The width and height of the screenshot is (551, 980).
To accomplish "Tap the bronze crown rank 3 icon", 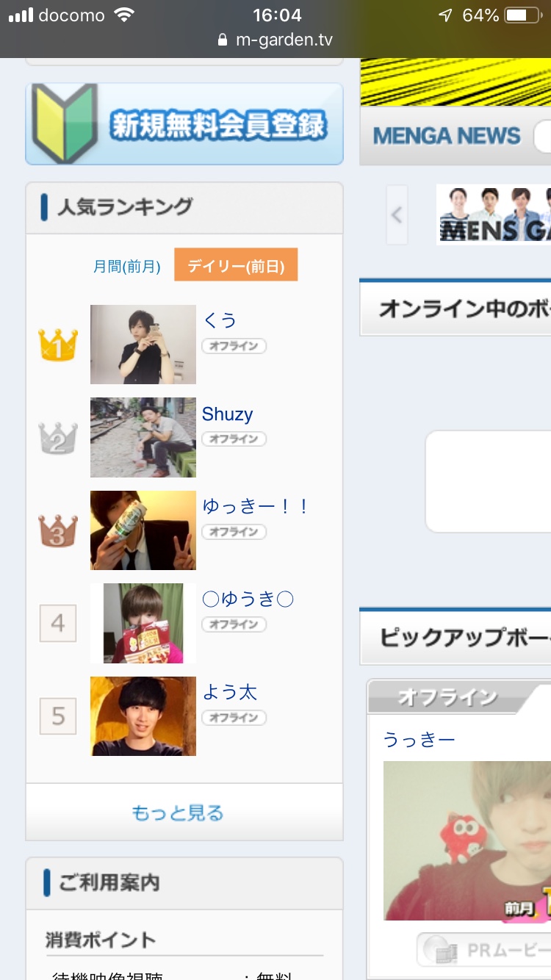I will [x=58, y=530].
